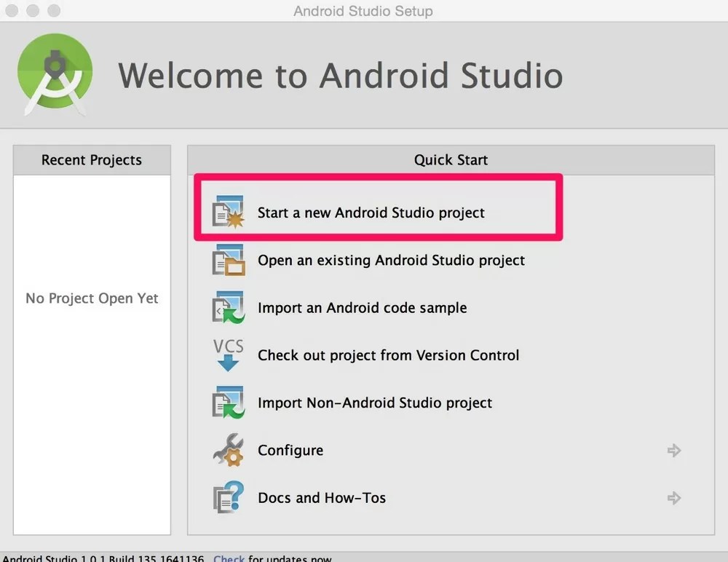Viewport: 728px width, 562px height.
Task: Expand the Configure submenu arrow
Action: [x=673, y=450]
